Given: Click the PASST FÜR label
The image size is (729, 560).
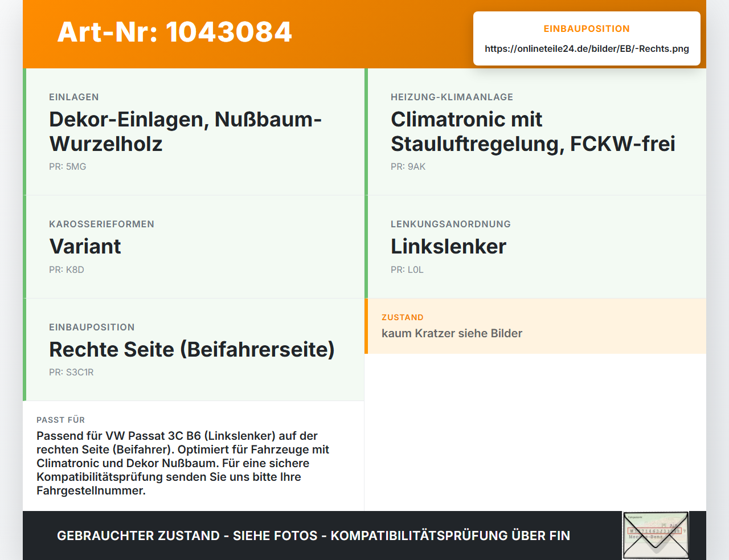Looking at the screenshot, I should [x=60, y=420].
